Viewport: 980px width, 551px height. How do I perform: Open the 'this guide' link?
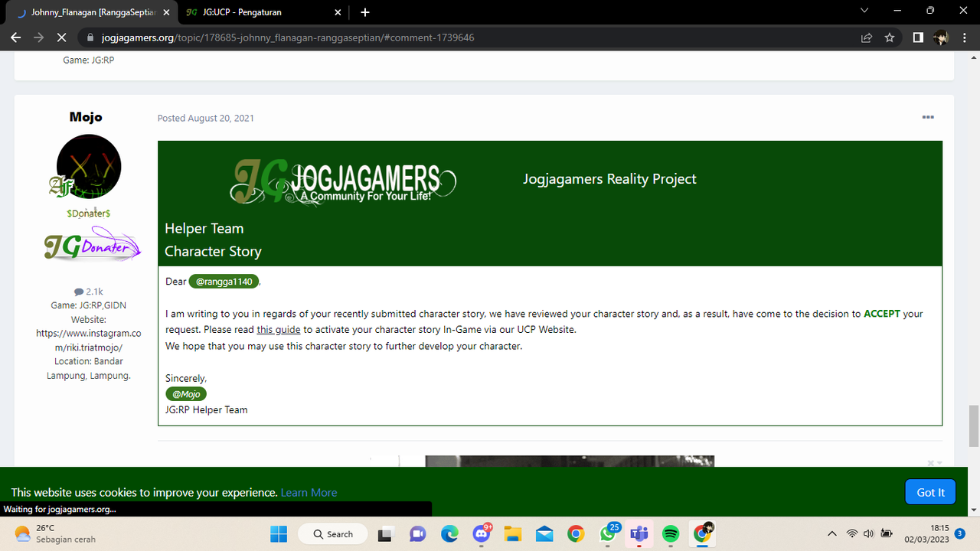click(x=279, y=330)
